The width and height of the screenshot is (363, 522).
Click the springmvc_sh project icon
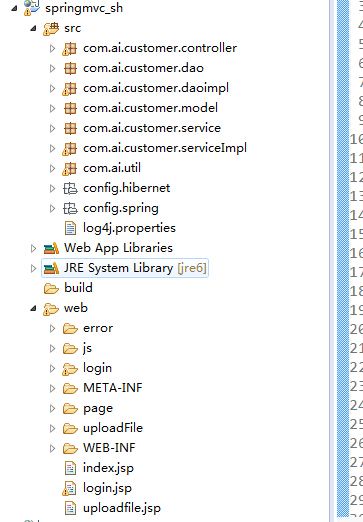click(x=32, y=7)
